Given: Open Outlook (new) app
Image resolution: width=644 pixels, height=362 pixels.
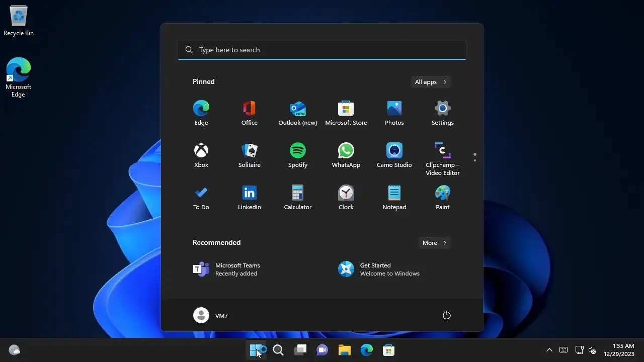Looking at the screenshot, I should click(298, 114).
